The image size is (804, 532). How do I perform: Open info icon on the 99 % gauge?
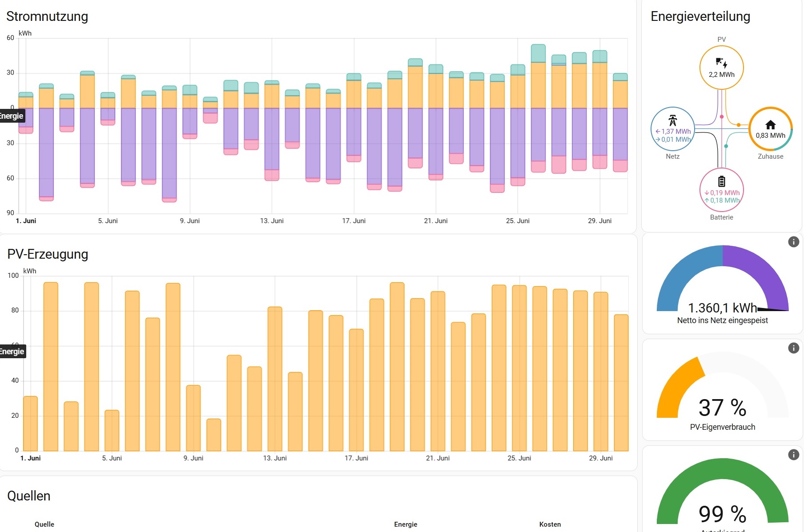click(793, 455)
